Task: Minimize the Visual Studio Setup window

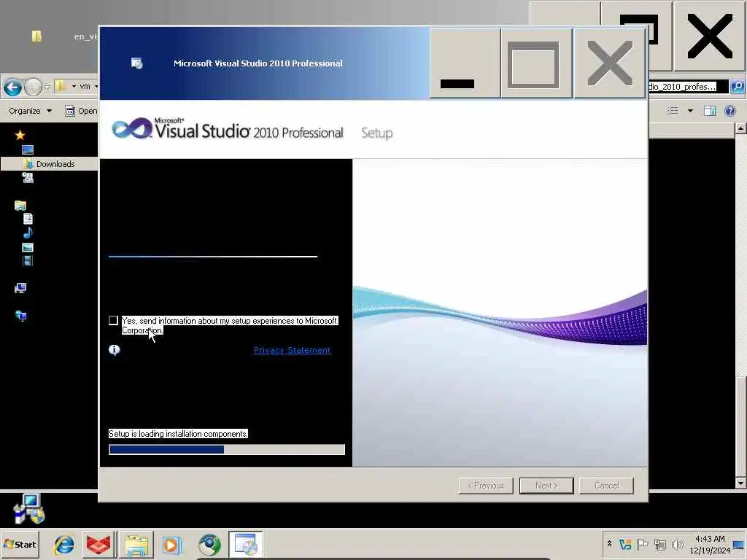Action: point(465,63)
